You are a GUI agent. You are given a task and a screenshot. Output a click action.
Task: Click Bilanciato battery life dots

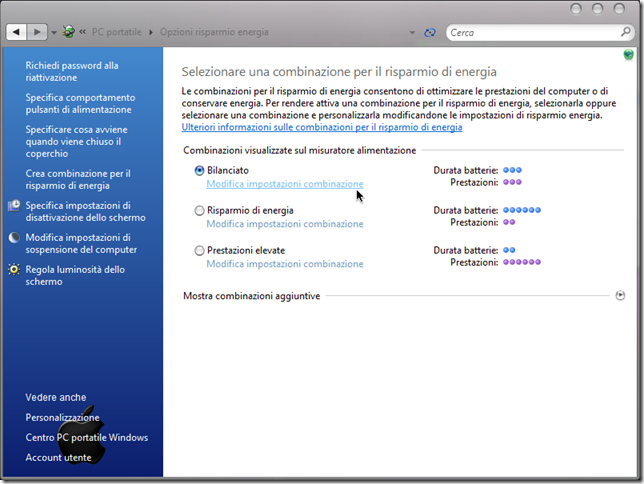tap(512, 170)
